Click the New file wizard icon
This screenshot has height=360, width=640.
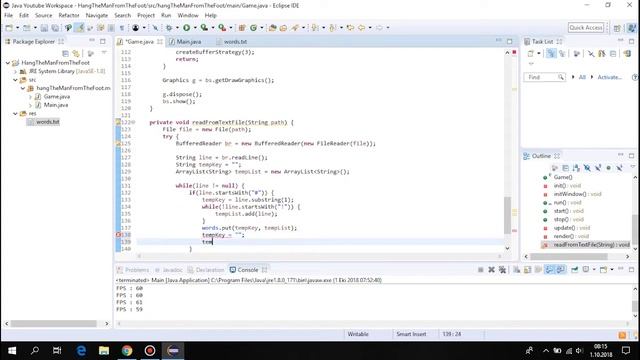[x=9, y=28]
